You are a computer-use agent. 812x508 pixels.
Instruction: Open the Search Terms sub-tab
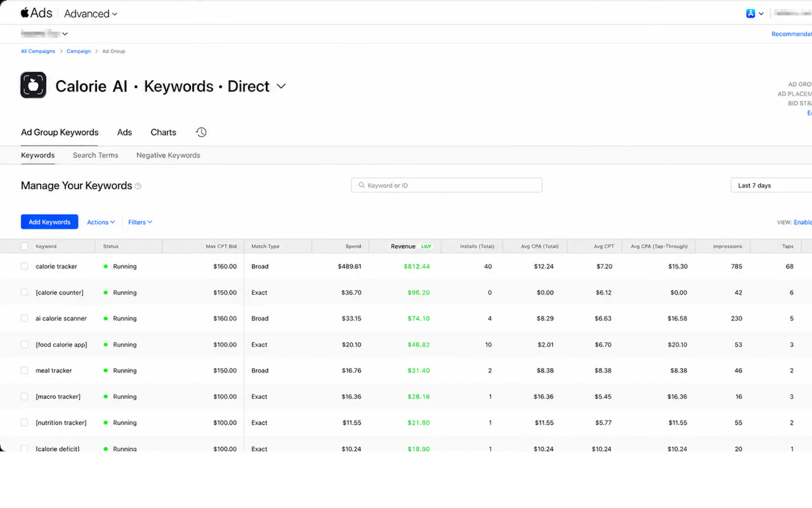(95, 155)
